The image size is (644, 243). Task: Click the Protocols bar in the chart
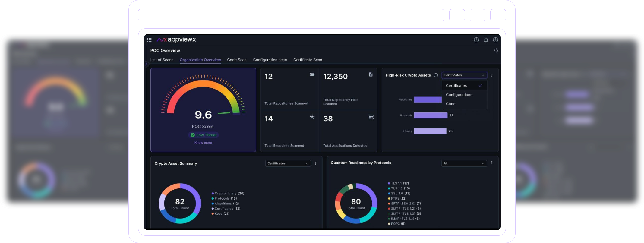pos(431,115)
